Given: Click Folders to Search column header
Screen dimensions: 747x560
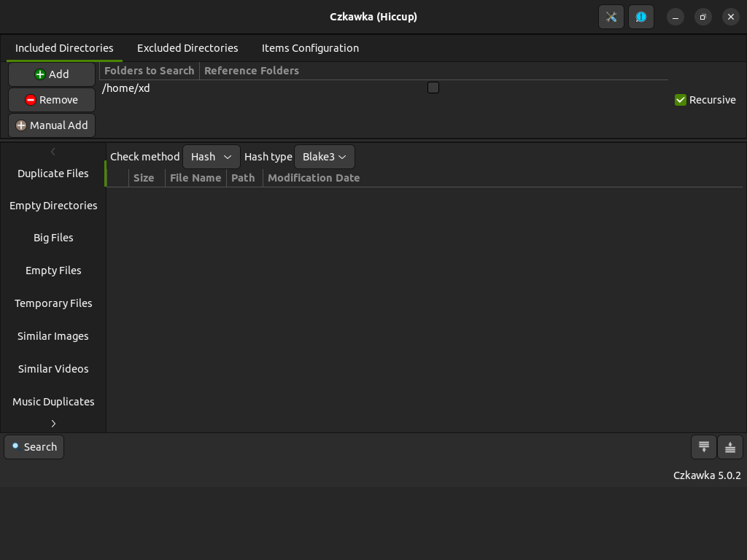Looking at the screenshot, I should [149, 71].
